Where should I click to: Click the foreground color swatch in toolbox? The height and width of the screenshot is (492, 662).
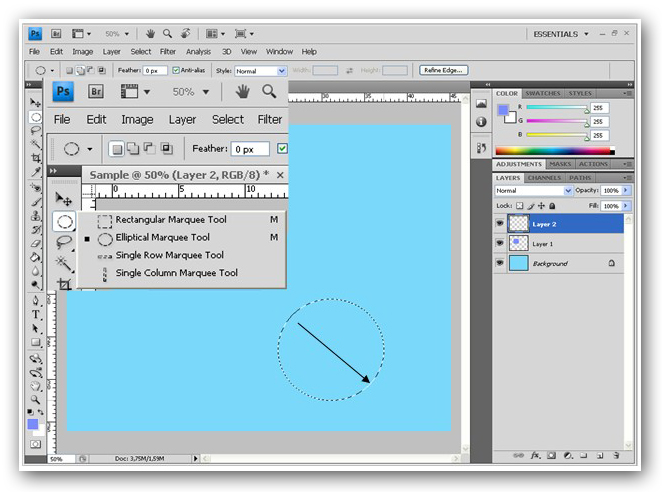[32, 424]
